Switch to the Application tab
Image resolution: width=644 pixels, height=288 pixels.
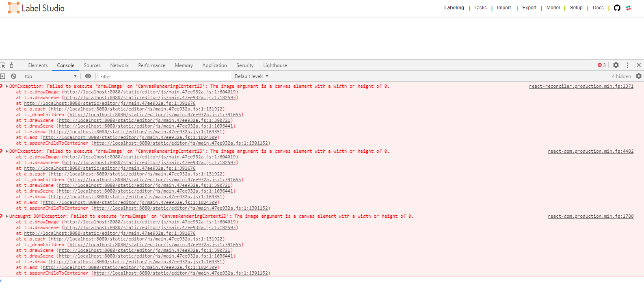tap(215, 65)
